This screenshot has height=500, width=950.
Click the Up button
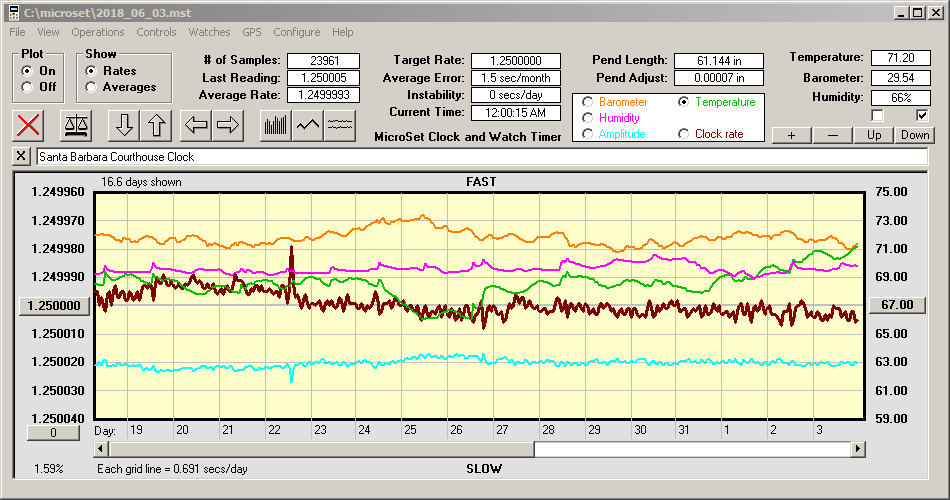pyautogui.click(x=873, y=135)
